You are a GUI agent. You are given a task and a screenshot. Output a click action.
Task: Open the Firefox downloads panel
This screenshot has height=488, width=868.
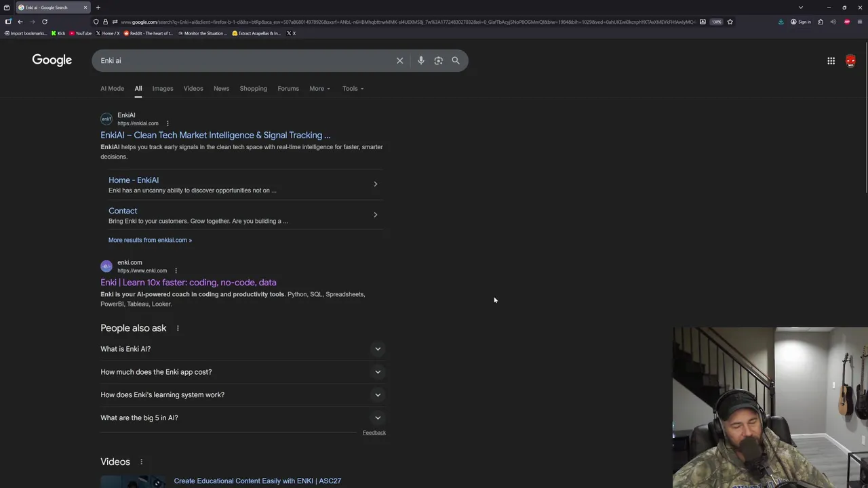tap(781, 22)
